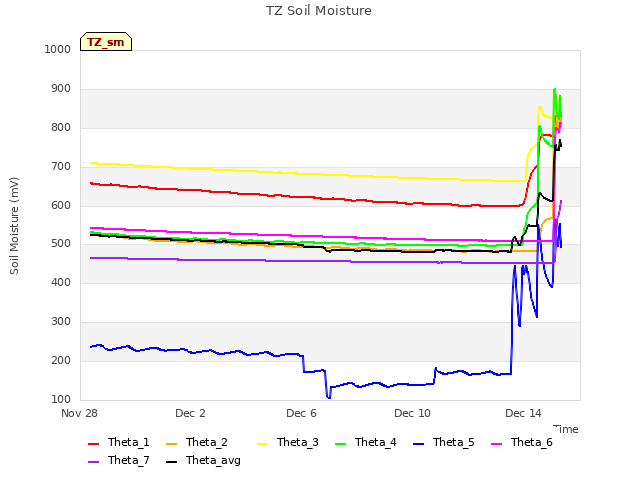Click the purple Theta_7 legend swatch
640x480 pixels.
(x=93, y=462)
